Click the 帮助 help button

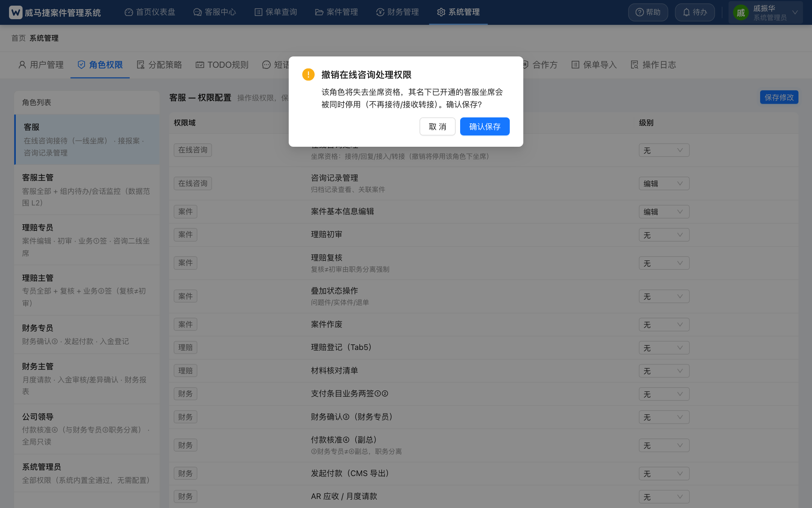click(x=648, y=12)
